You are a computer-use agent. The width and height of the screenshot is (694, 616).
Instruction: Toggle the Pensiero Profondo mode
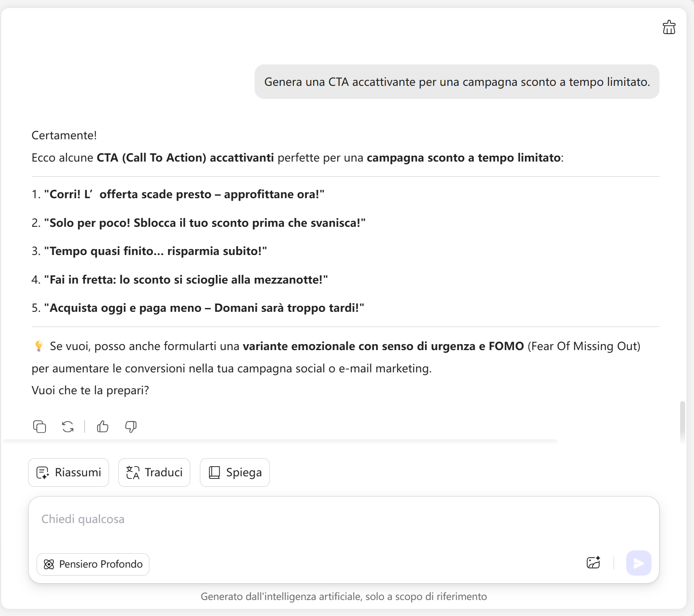[93, 564]
